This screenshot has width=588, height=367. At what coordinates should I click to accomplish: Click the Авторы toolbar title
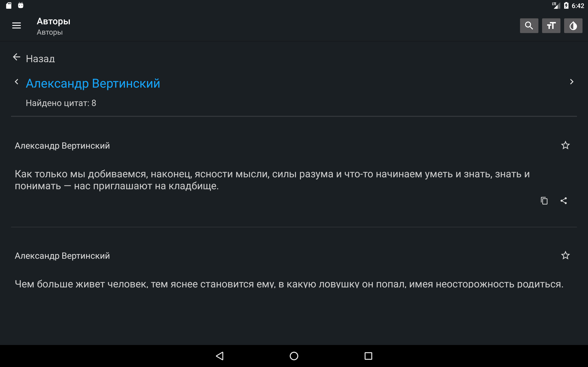click(x=54, y=21)
